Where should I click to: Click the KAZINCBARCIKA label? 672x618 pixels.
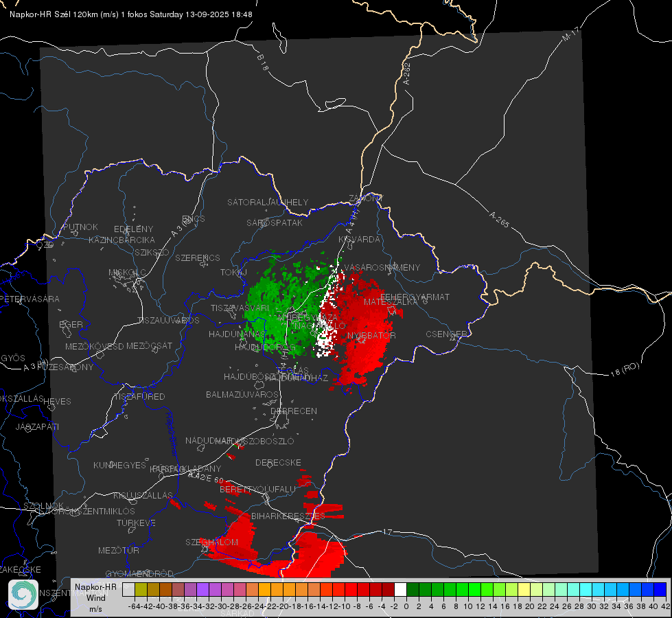[x=121, y=240]
